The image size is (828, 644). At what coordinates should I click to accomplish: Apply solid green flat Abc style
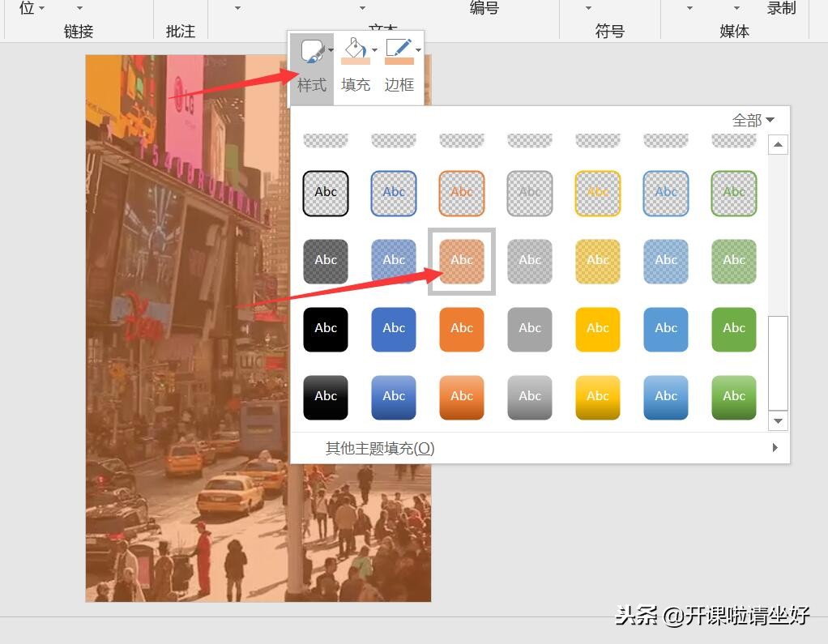(x=734, y=330)
